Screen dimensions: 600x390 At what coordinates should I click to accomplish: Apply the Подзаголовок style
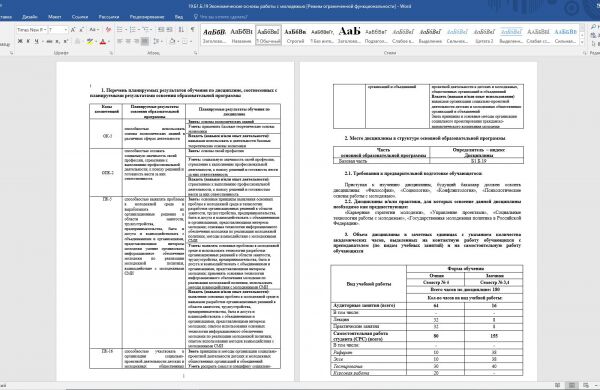click(376, 35)
